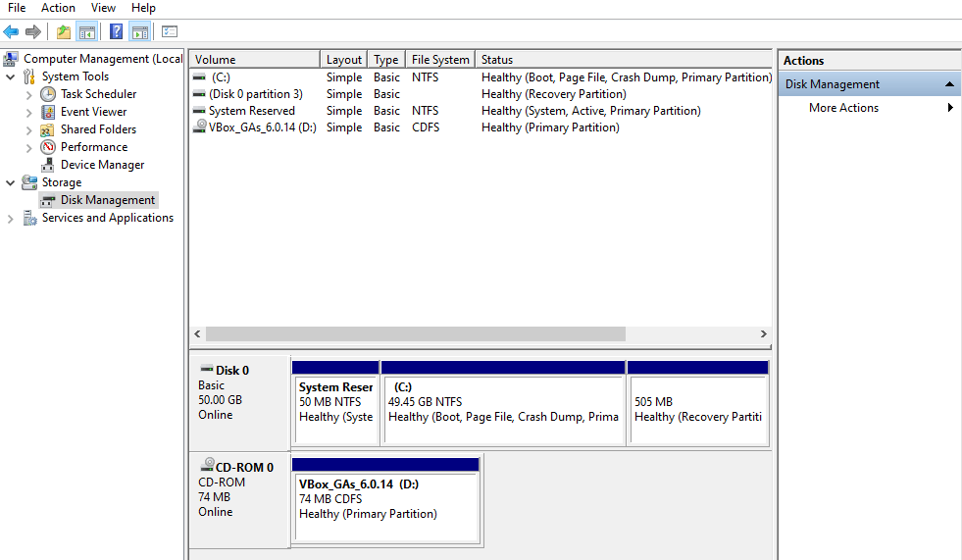The height and width of the screenshot is (560, 962).
Task: Click the Settings checklist toolbar icon
Action: point(170,32)
